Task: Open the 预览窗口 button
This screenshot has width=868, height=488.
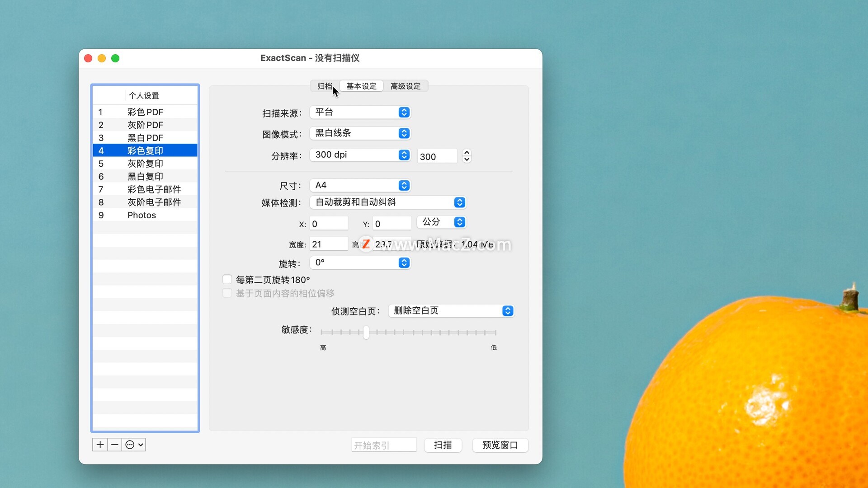Action: [500, 445]
